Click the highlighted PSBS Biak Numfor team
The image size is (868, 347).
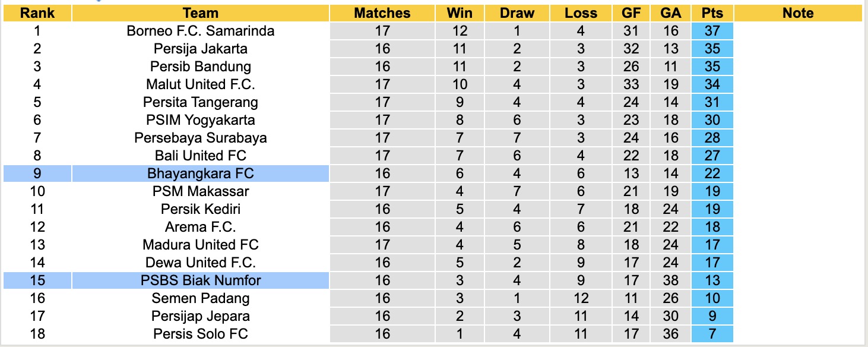201,280
